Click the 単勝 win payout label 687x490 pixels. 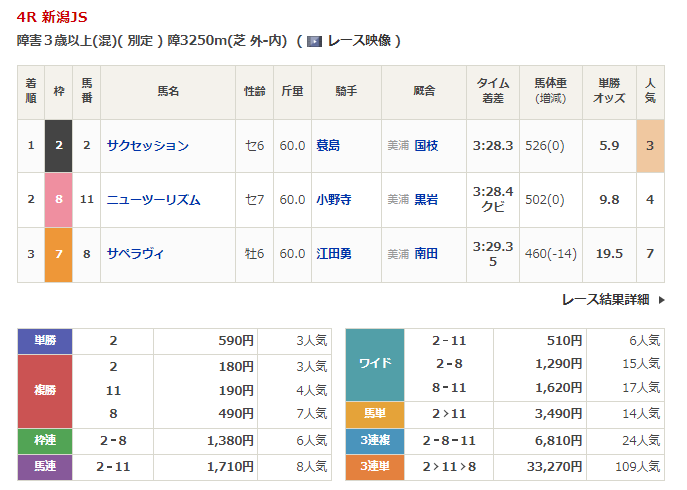click(x=46, y=341)
